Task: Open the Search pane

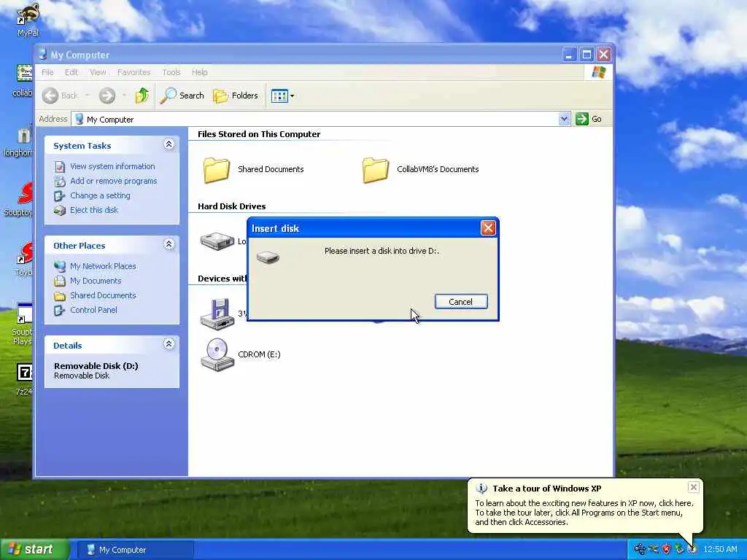Action: point(182,96)
